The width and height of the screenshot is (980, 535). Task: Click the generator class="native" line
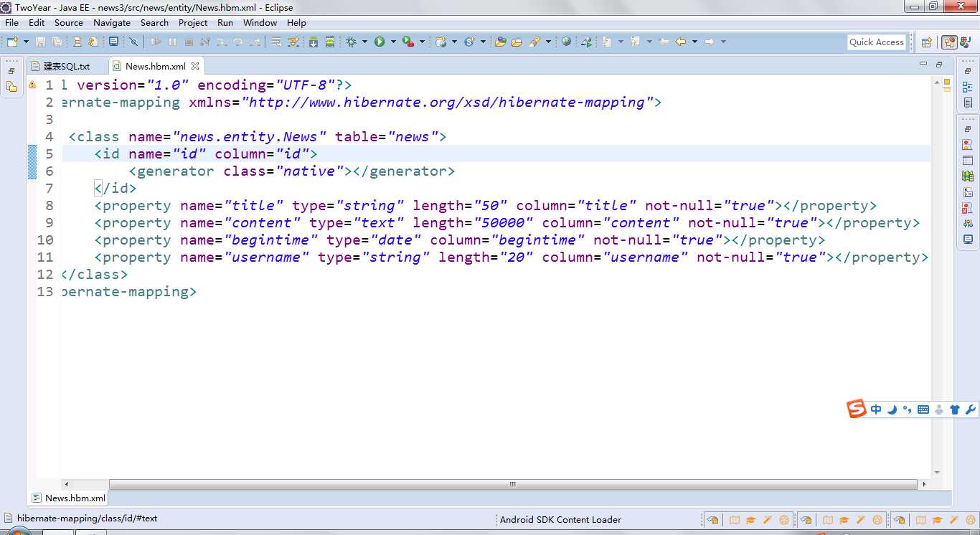(292, 171)
